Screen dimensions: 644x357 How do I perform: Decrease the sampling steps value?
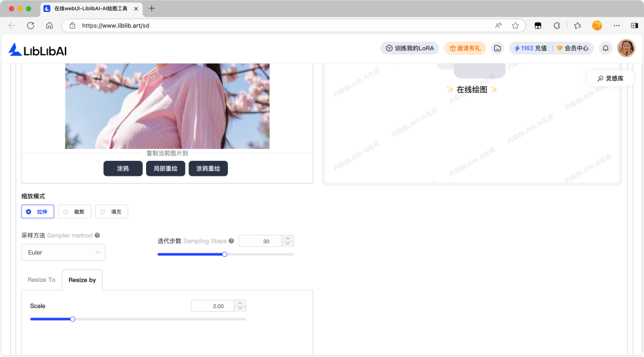coord(287,244)
